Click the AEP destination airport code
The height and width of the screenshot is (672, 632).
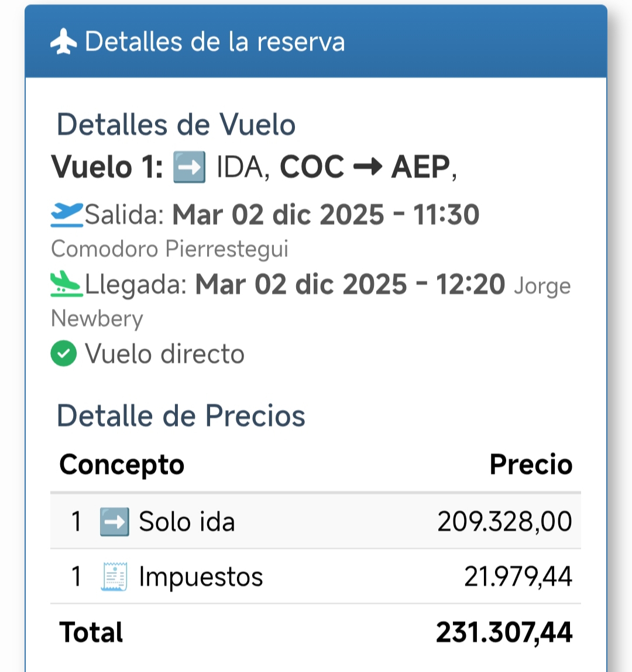(421, 167)
